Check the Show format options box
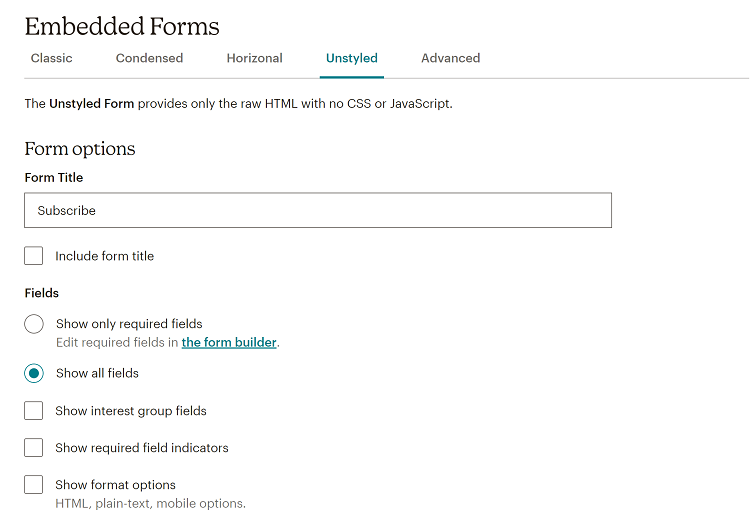This screenshot has height=520, width=750. point(34,485)
